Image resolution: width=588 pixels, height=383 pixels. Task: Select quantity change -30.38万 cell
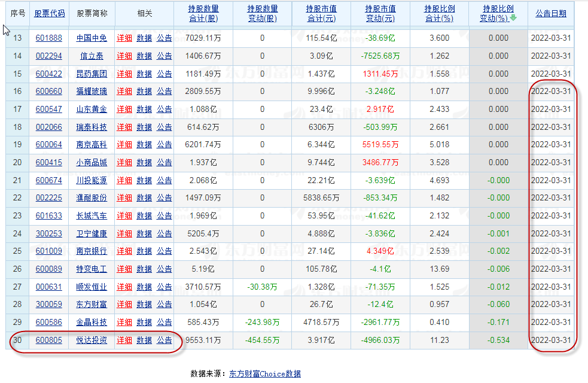click(263, 287)
